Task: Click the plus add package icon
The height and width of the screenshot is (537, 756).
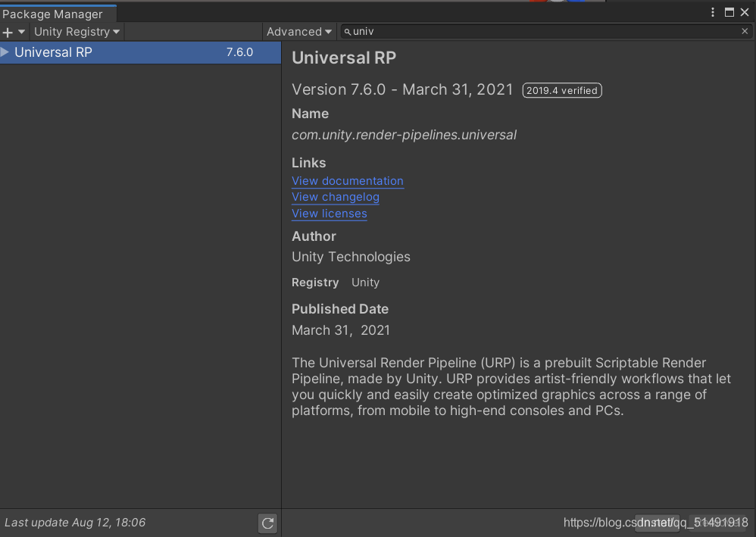Action: pyautogui.click(x=8, y=33)
